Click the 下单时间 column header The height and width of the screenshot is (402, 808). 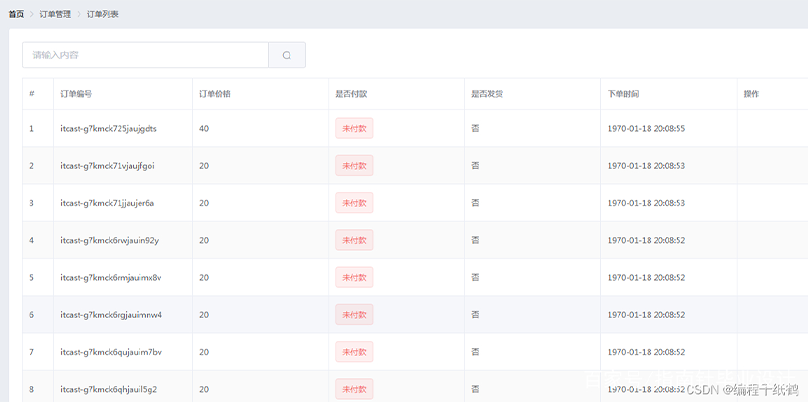[623, 94]
